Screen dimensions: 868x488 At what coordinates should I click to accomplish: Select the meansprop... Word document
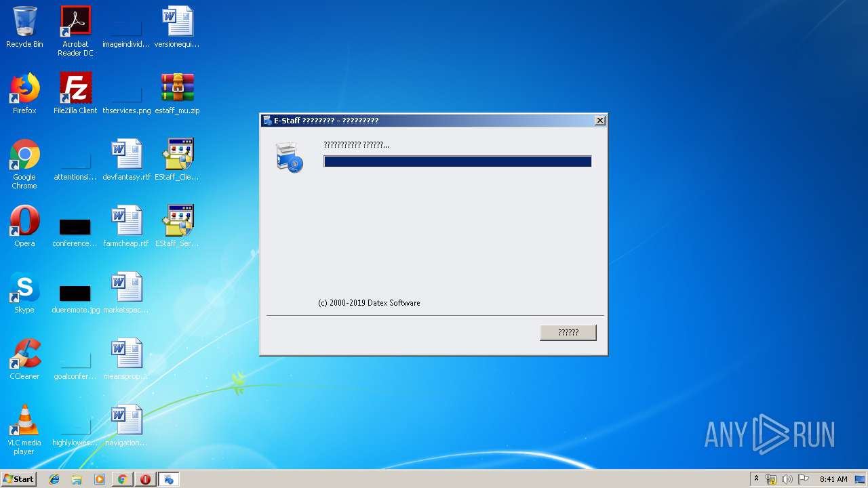coord(126,359)
